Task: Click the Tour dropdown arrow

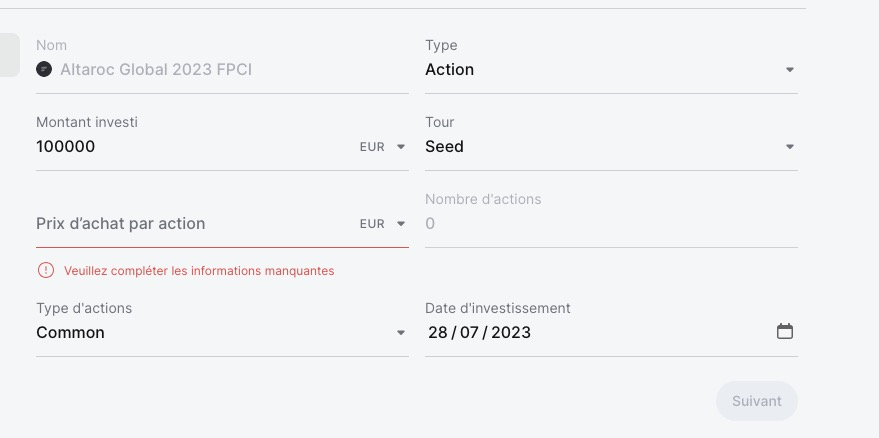Action: click(x=790, y=147)
